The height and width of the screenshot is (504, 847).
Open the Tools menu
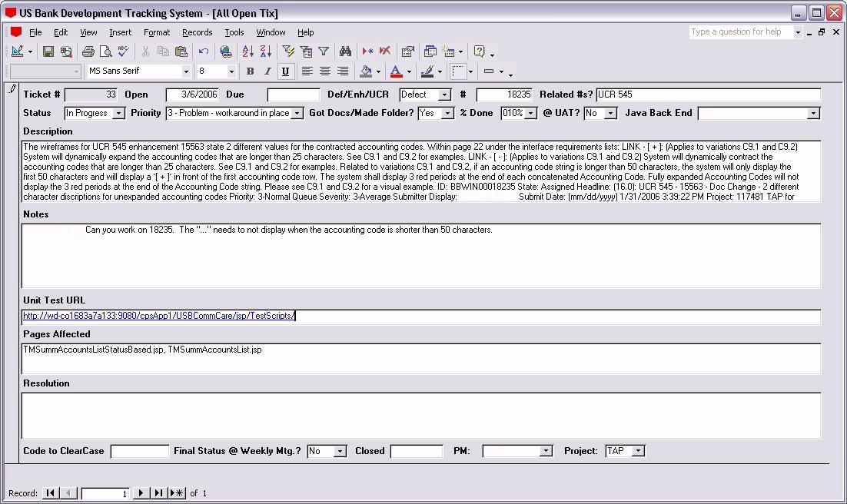(234, 32)
